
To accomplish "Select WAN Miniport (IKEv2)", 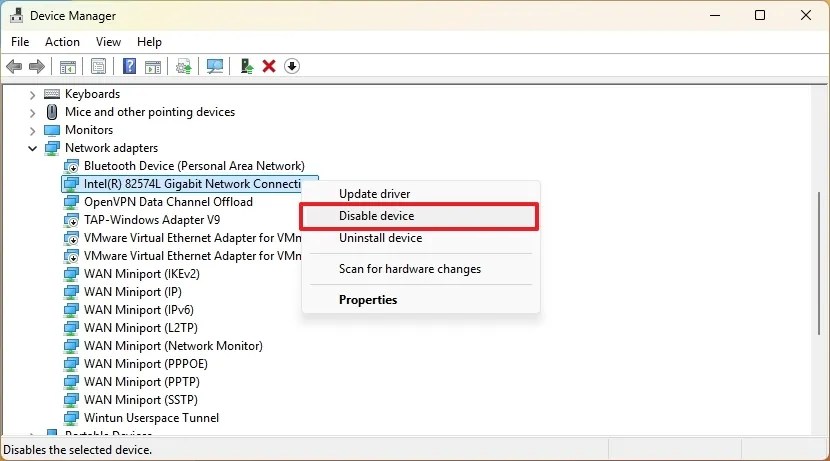I will click(x=142, y=274).
